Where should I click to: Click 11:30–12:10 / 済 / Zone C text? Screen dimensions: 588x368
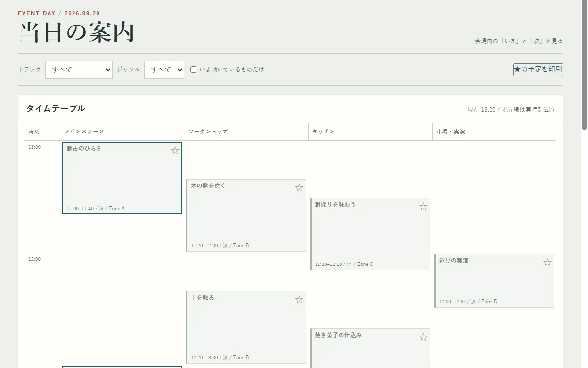click(x=344, y=264)
